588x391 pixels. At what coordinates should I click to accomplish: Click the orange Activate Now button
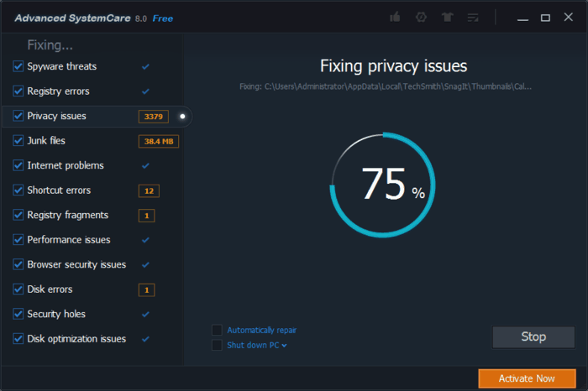point(527,378)
